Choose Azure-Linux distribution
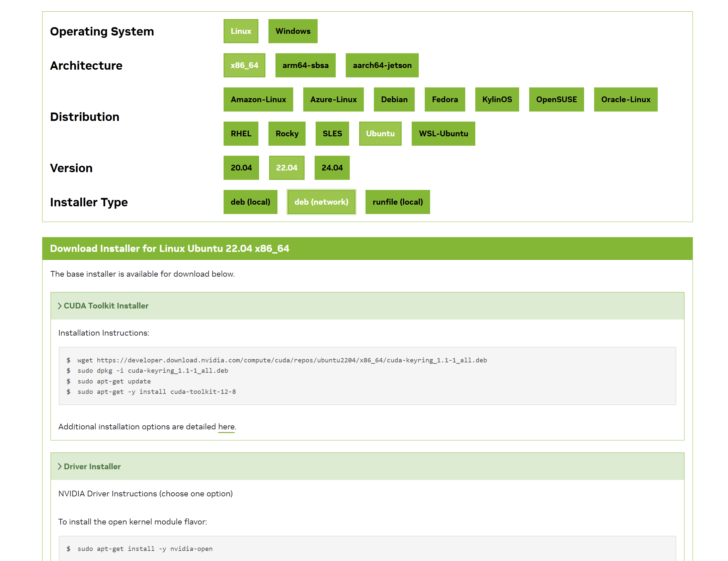Image resolution: width=728 pixels, height=561 pixels. 333,99
